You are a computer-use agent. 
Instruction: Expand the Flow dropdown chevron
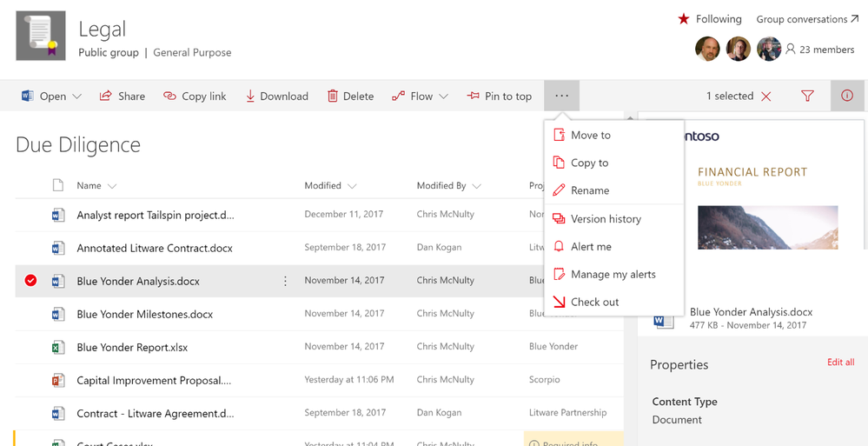pyautogui.click(x=443, y=97)
